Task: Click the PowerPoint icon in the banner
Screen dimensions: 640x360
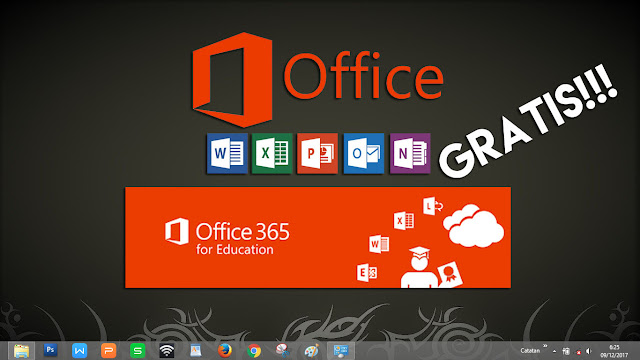Action: pos(318,153)
